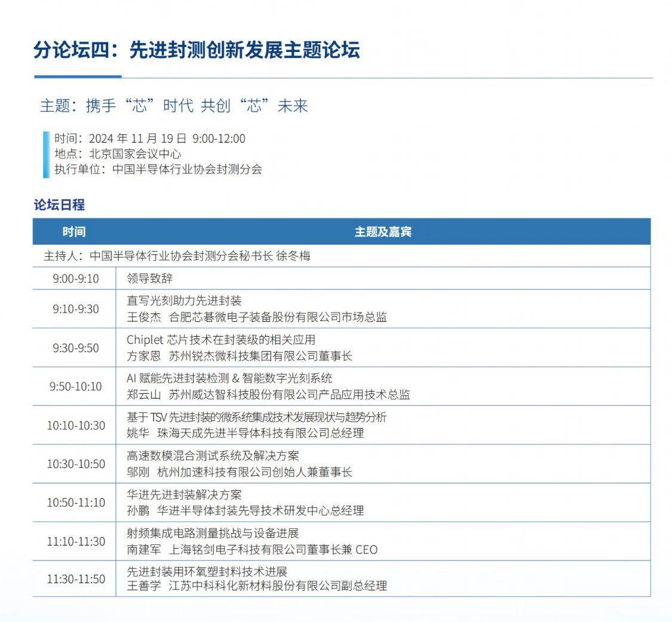Screen dimensions: 672x622
Task: Click the title 分论坛四：先进封测创新发展主题论坛
Action: 197,51
